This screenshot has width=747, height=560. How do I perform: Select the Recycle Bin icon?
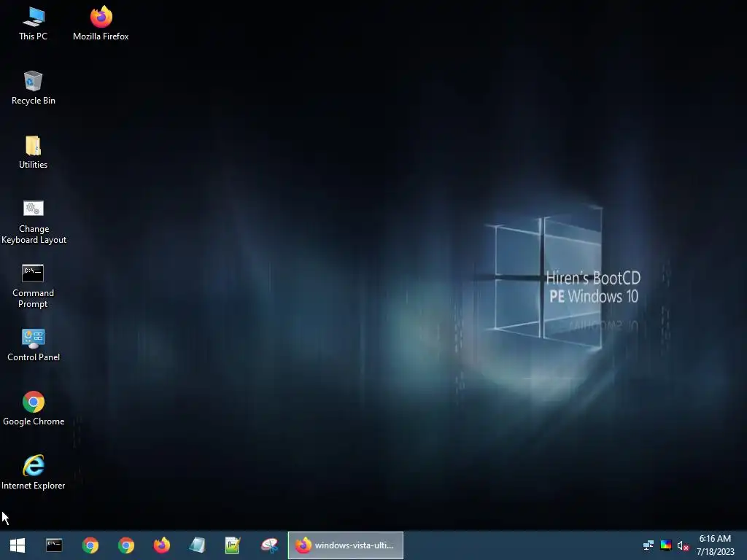coord(33,88)
